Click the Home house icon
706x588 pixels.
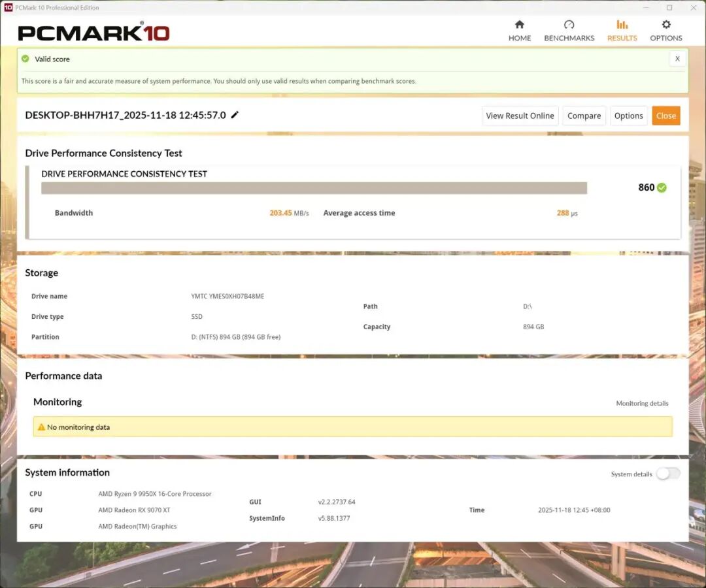pyautogui.click(x=519, y=24)
